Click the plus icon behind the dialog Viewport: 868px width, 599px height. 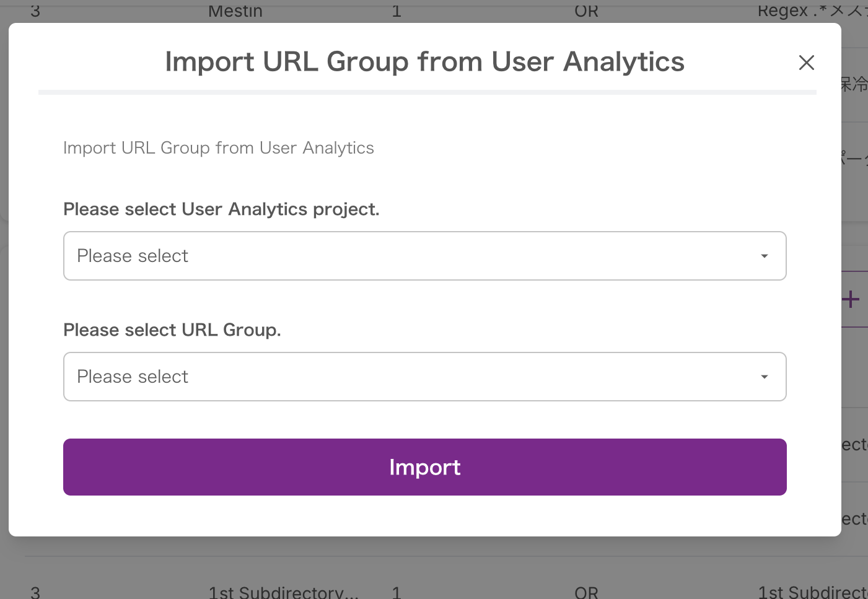(x=851, y=299)
